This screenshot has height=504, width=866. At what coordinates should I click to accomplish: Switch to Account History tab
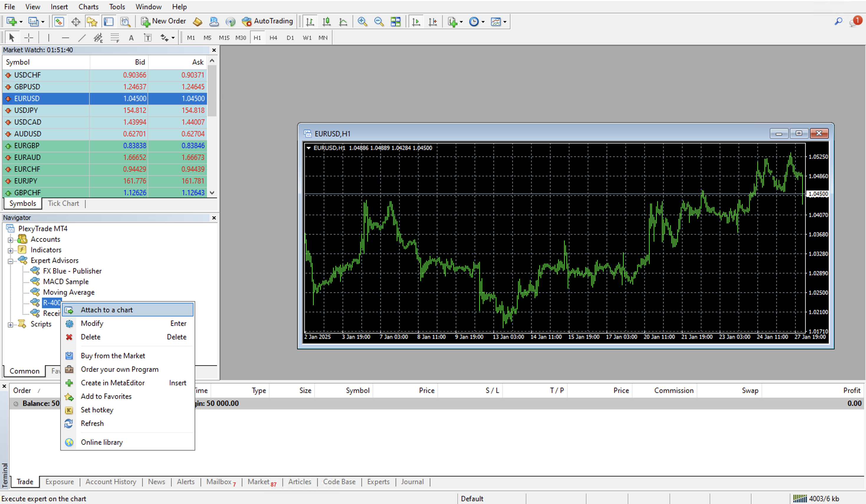111,481
